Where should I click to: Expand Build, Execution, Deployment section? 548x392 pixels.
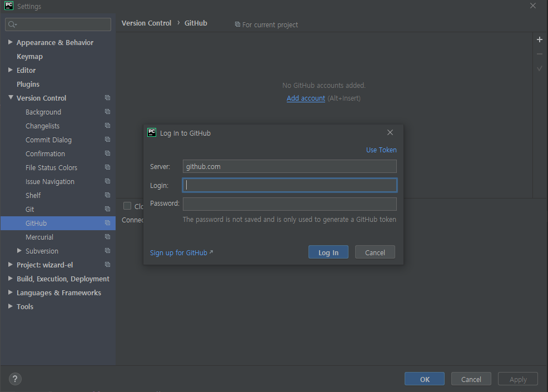coord(11,279)
